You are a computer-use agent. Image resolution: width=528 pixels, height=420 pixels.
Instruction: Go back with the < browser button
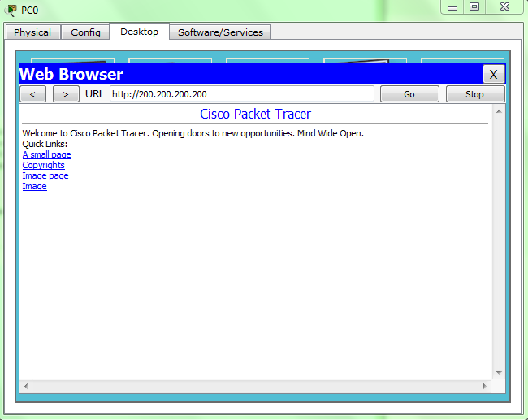point(32,94)
